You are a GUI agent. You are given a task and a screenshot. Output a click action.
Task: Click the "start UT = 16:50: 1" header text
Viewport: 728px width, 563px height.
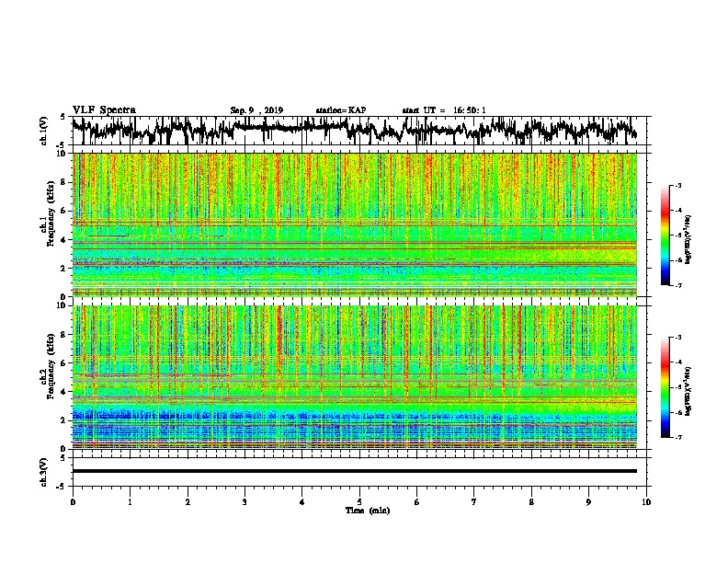[x=444, y=110]
